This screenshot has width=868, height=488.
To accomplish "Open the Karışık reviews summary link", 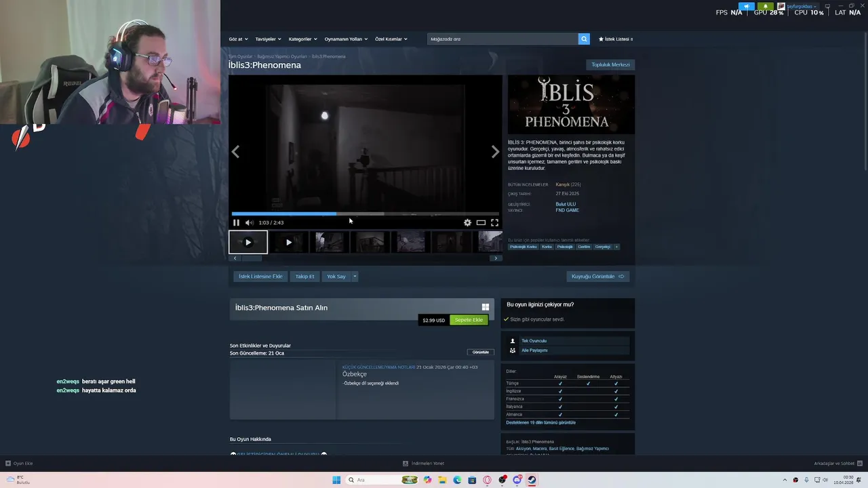I will click(562, 184).
